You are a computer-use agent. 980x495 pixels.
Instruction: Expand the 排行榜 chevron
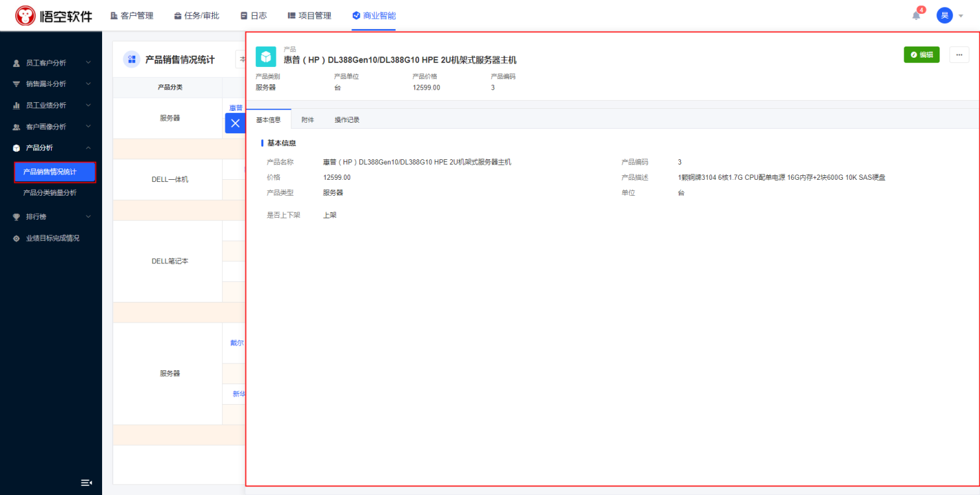click(88, 217)
